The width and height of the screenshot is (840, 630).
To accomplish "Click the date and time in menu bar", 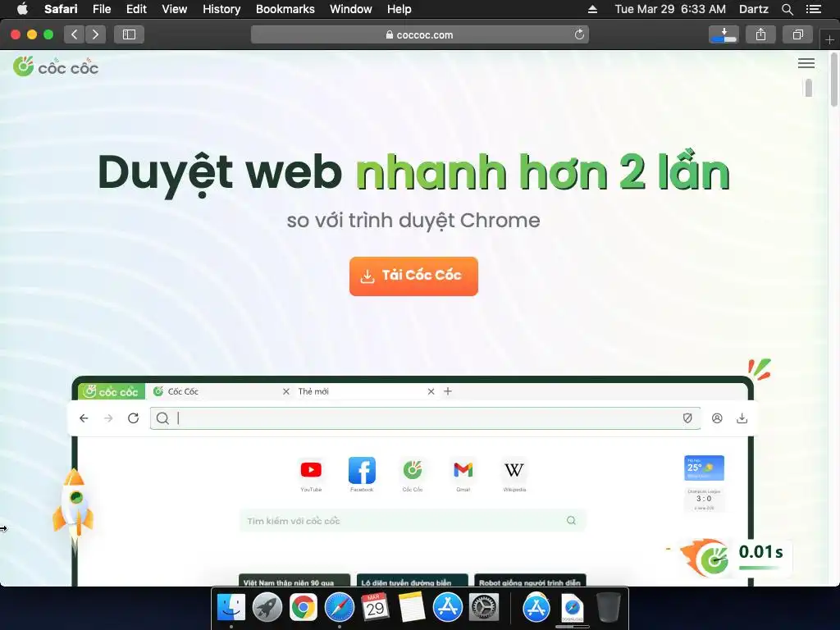I will pos(670,9).
